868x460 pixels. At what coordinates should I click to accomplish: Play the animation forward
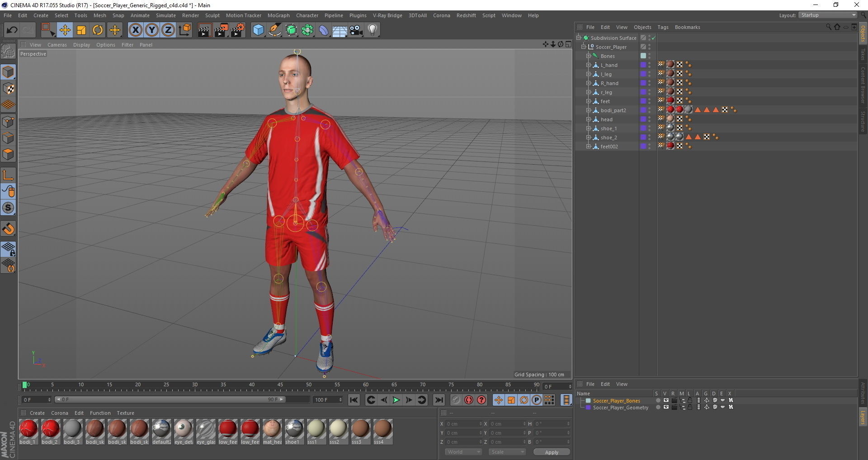point(396,400)
